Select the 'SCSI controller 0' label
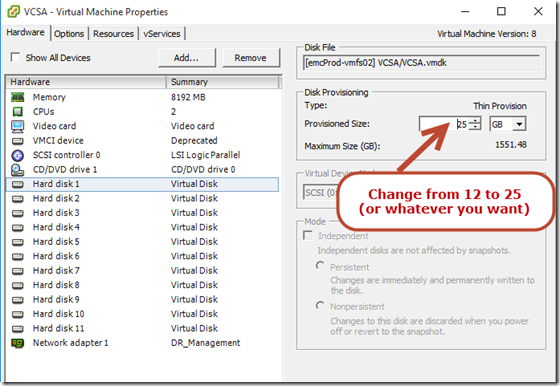This screenshot has height=386, width=560. [x=66, y=155]
